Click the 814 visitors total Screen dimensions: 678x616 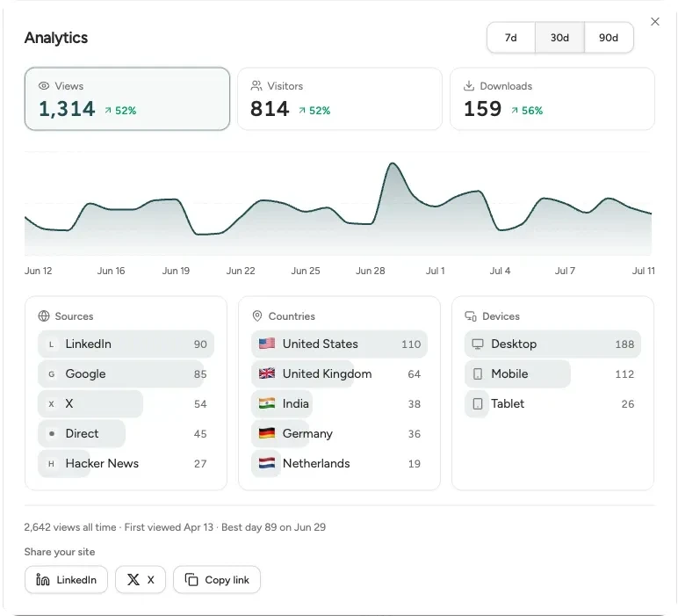pos(270,109)
